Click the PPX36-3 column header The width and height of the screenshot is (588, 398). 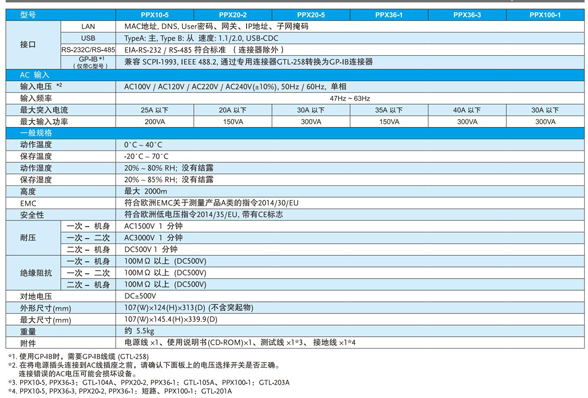click(x=467, y=15)
